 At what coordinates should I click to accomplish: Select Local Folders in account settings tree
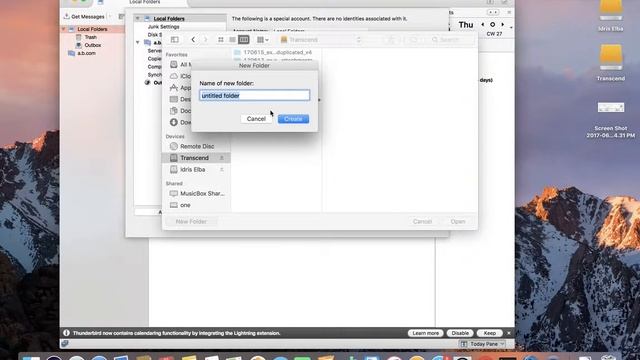[169, 19]
